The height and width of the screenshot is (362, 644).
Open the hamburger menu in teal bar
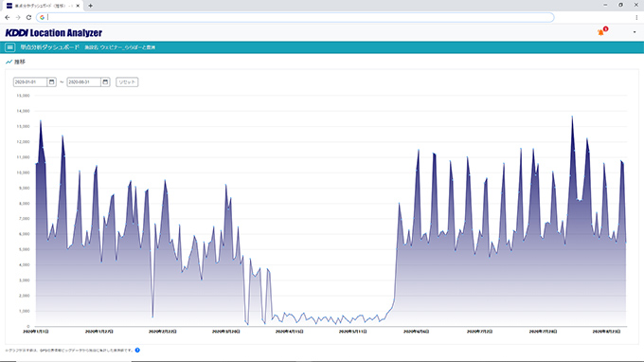(9, 47)
